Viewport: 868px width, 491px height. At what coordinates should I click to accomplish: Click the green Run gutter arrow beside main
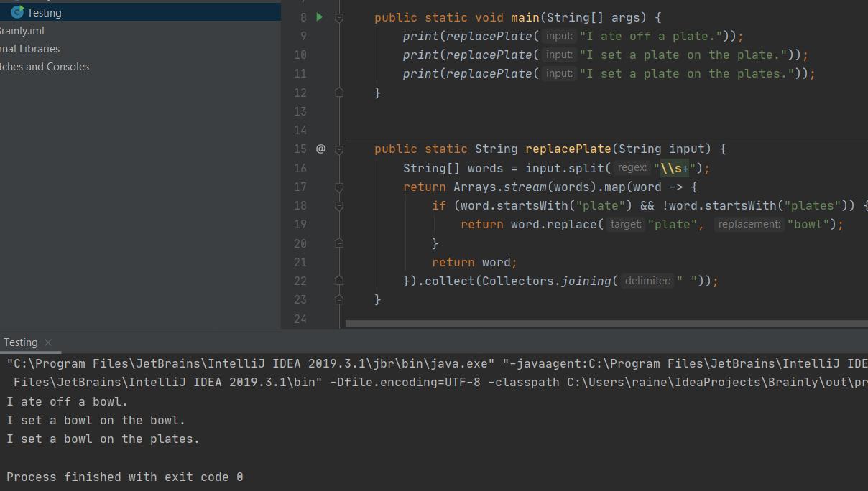pos(320,17)
